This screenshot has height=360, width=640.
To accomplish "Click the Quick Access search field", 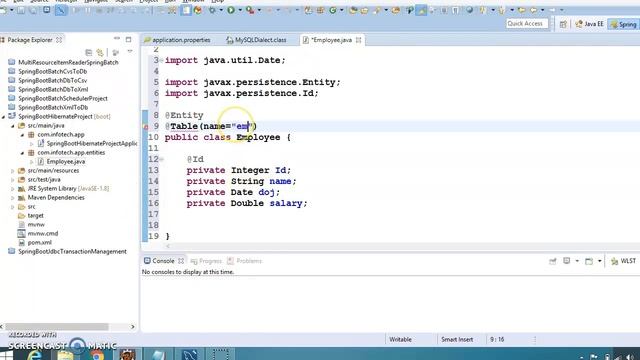I will pyautogui.click(x=527, y=24).
